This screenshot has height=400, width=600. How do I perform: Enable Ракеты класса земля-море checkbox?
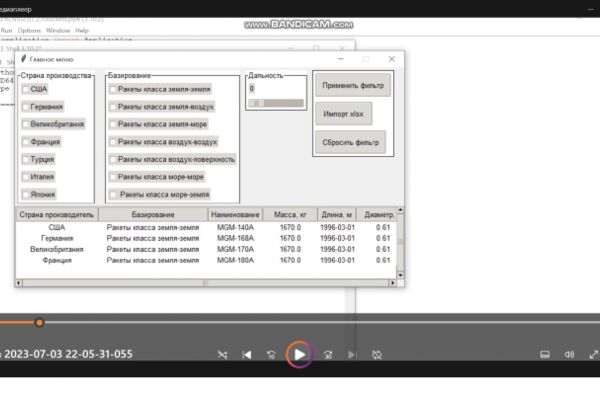click(x=112, y=124)
